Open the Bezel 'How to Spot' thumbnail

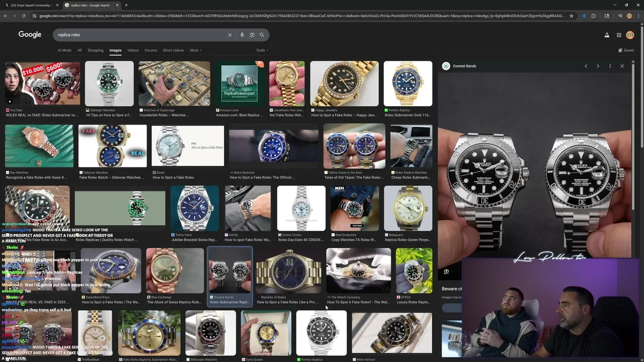click(x=188, y=146)
